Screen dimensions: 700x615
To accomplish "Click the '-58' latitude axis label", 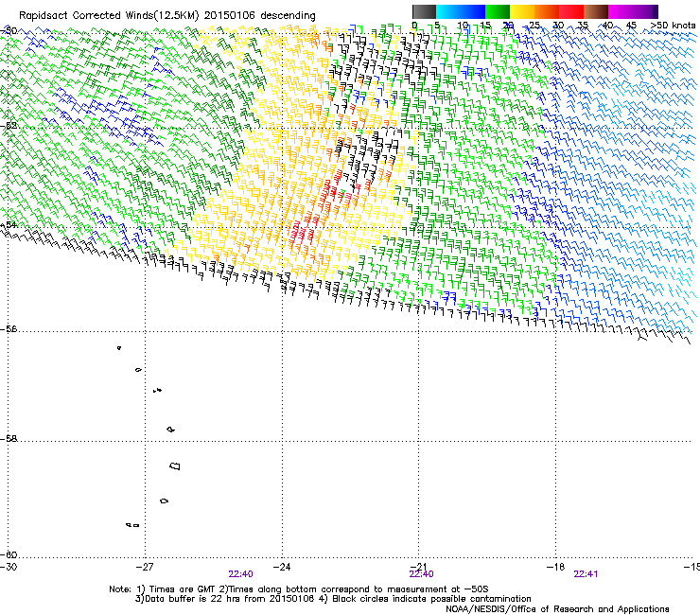I will tap(9, 439).
